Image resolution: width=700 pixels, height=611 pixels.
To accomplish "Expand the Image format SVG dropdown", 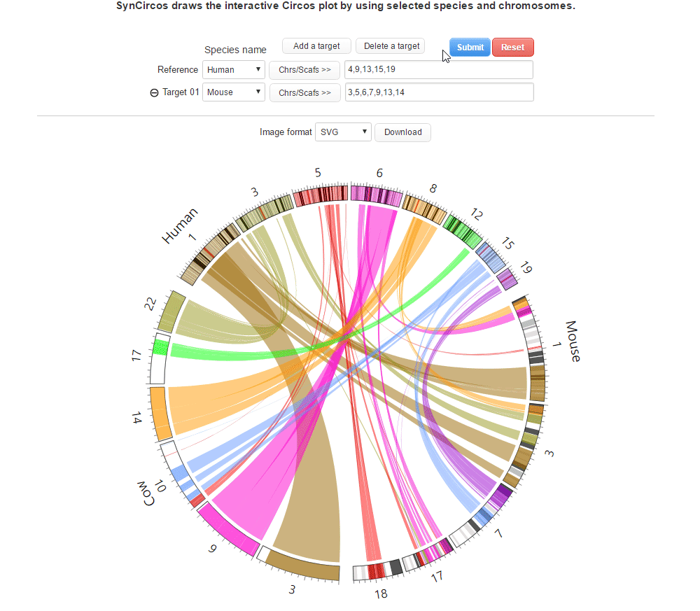I will coord(343,132).
